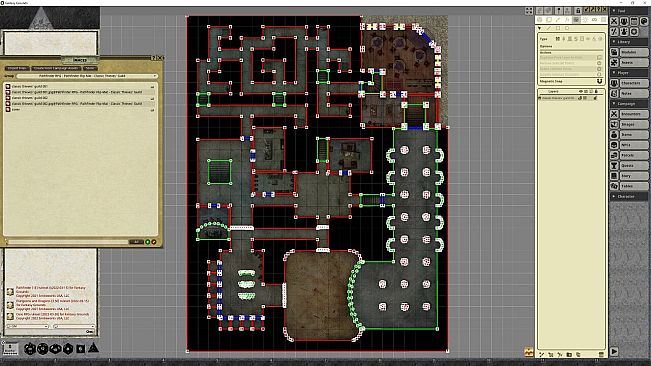Click the Folder button in Images window
Viewport: 651px width, 366px height.
coord(90,68)
